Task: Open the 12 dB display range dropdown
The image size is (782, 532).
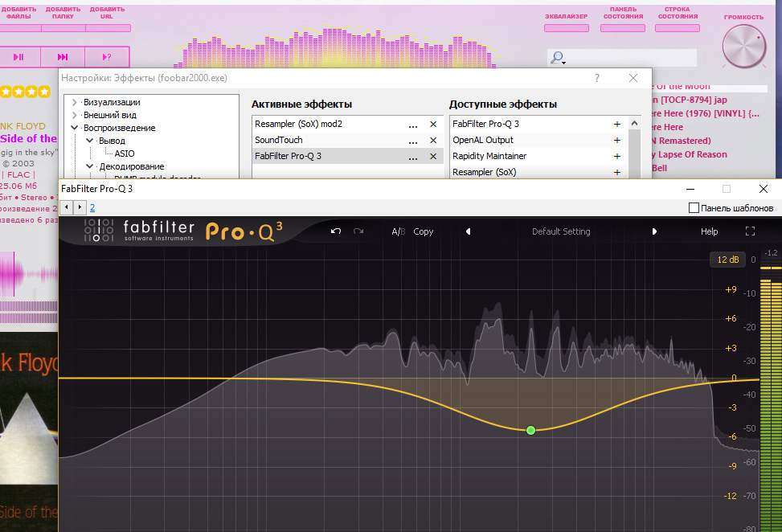Action: click(727, 260)
